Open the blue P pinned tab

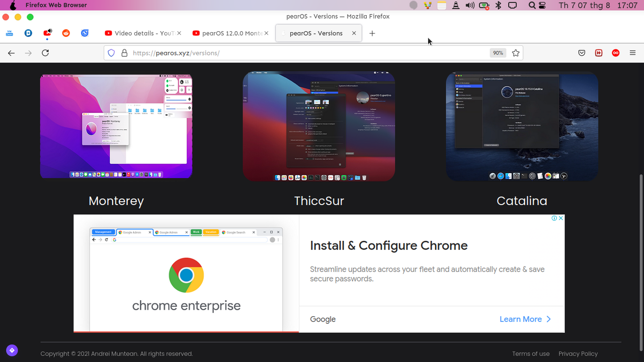pos(29,33)
